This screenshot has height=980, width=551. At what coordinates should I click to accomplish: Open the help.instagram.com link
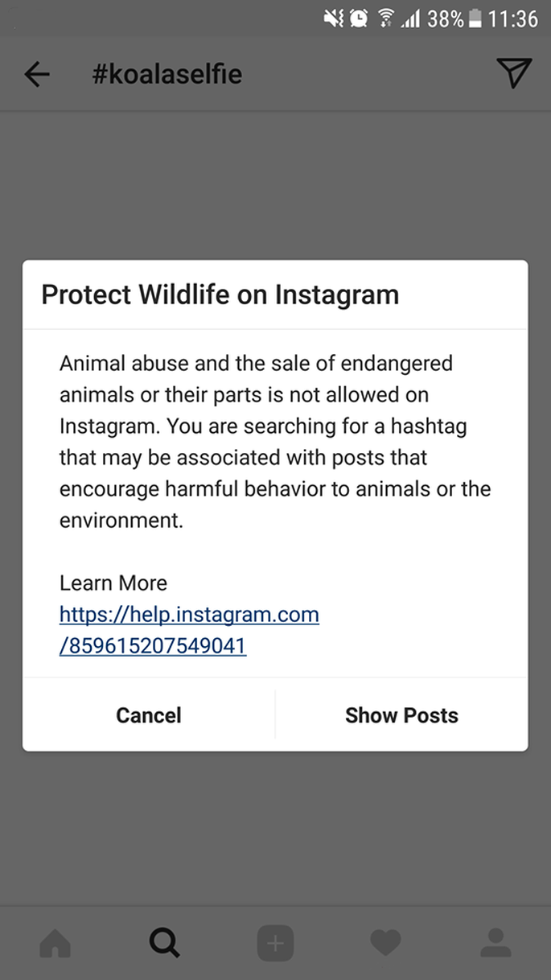pyautogui.click(x=189, y=630)
